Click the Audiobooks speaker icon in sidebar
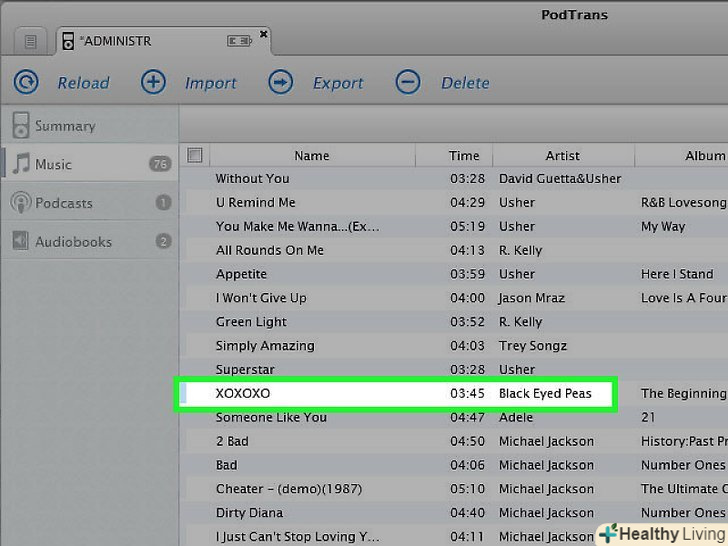 tap(20, 240)
